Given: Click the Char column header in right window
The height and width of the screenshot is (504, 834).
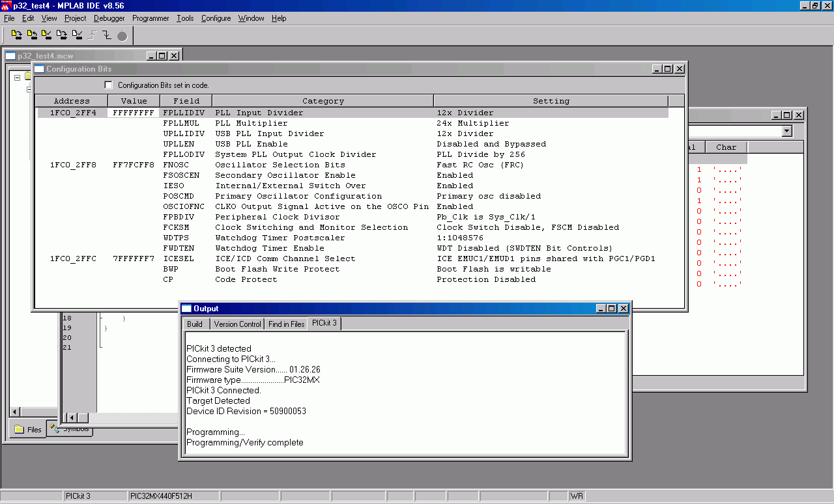Looking at the screenshot, I should 726,147.
